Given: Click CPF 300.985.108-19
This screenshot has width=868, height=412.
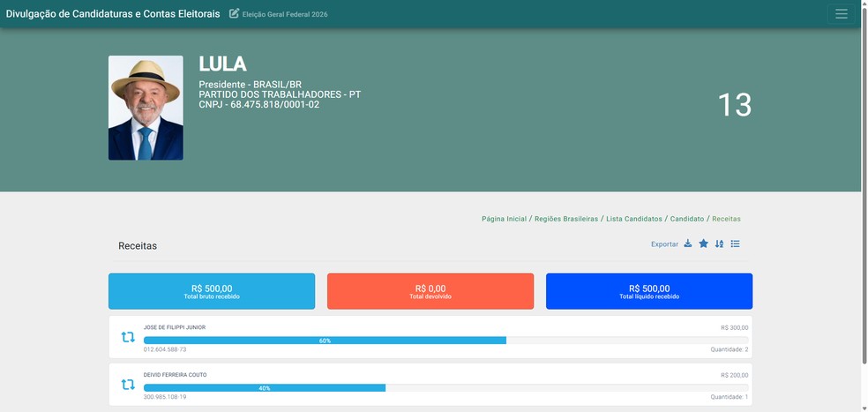Looking at the screenshot, I should [165, 397].
